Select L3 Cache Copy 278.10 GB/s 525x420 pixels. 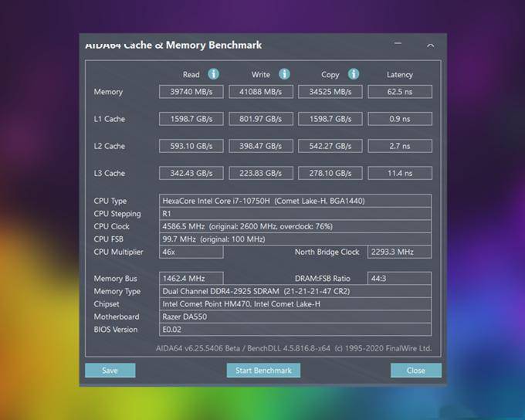point(330,173)
